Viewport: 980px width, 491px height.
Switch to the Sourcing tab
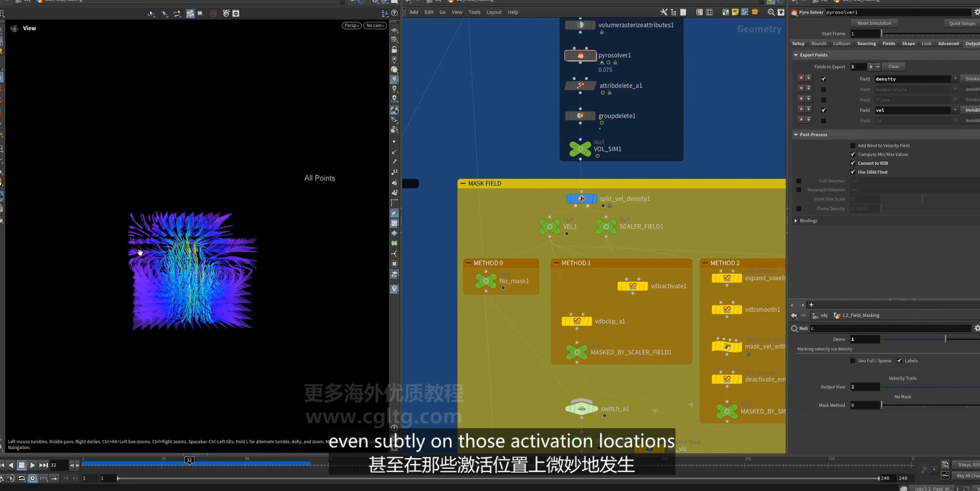tap(866, 44)
